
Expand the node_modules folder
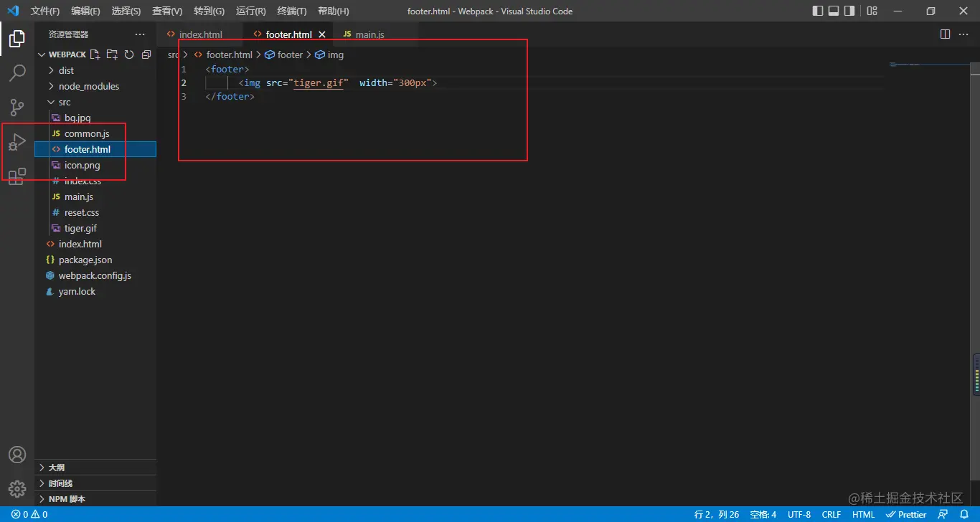coord(51,86)
